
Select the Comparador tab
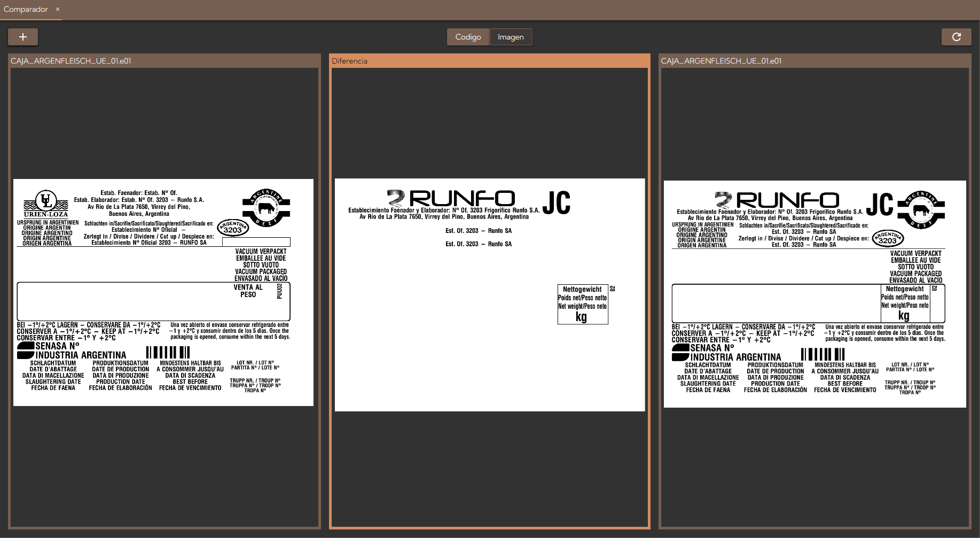tap(26, 9)
